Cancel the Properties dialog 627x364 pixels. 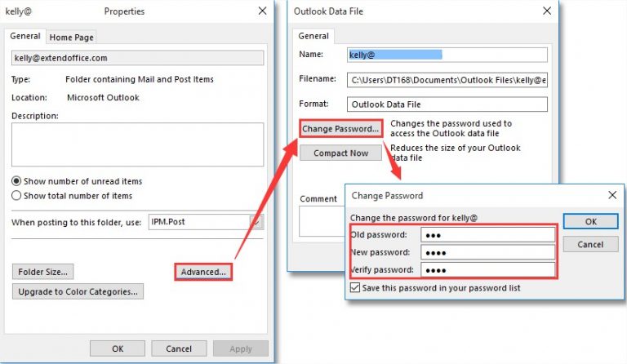coord(179,348)
